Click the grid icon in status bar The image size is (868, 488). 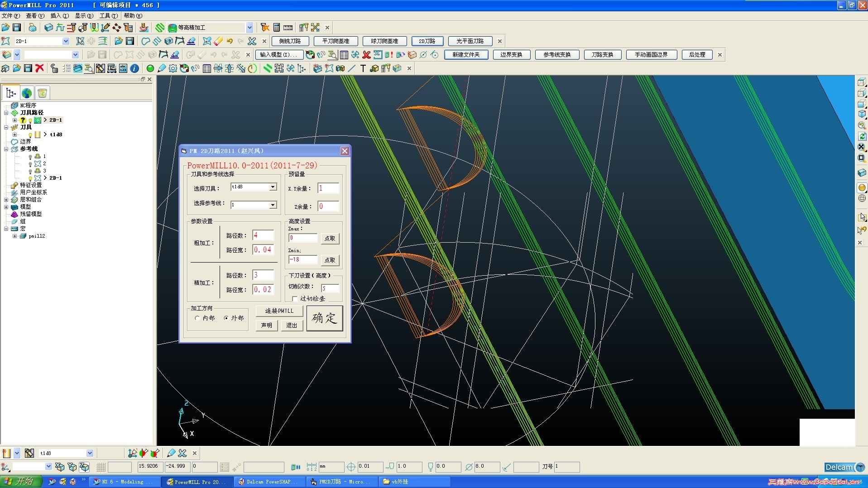click(x=101, y=467)
